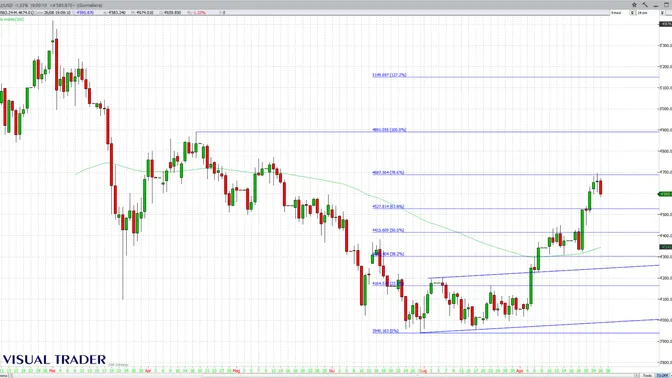Click the high value 4'674.010 in info bar
672x378 pixels.
[x=145, y=13]
